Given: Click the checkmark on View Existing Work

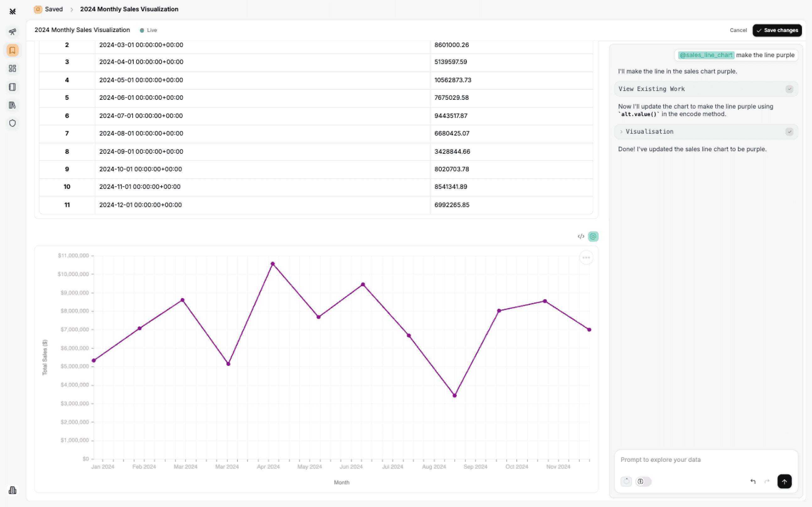Looking at the screenshot, I should pos(789,88).
